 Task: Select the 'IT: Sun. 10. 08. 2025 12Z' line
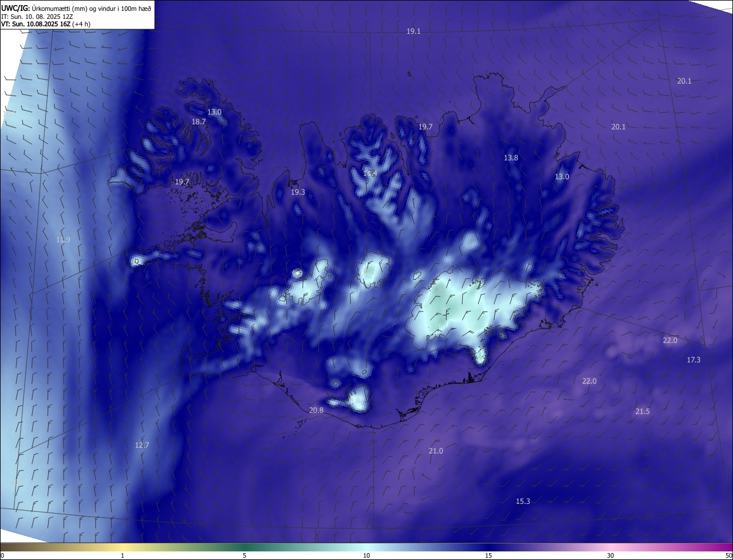click(37, 17)
